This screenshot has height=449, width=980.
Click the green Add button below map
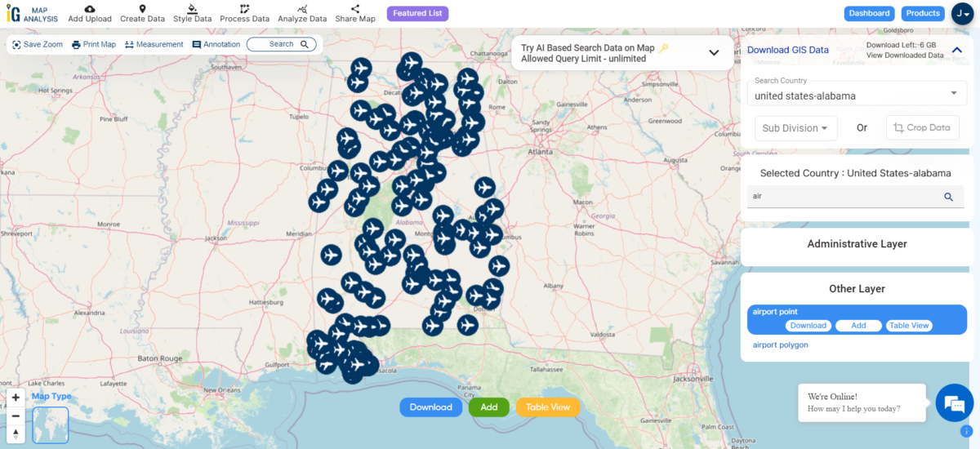pyautogui.click(x=488, y=407)
